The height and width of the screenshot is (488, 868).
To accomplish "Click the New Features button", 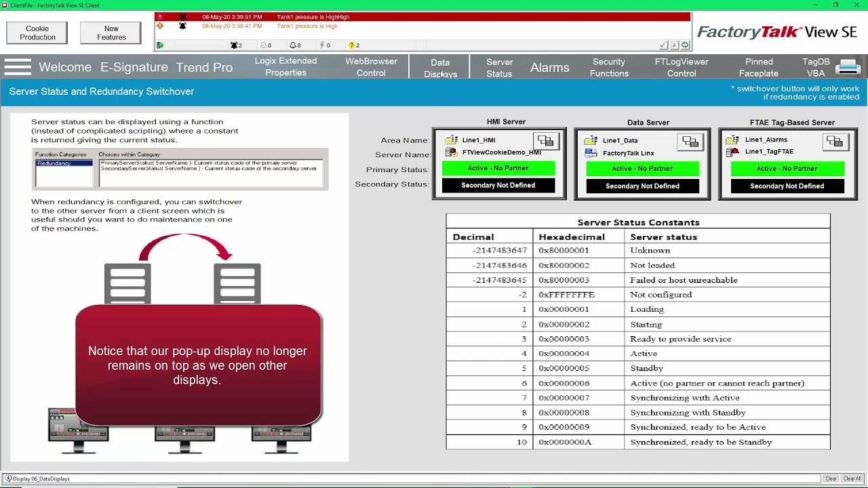I will pos(111,33).
